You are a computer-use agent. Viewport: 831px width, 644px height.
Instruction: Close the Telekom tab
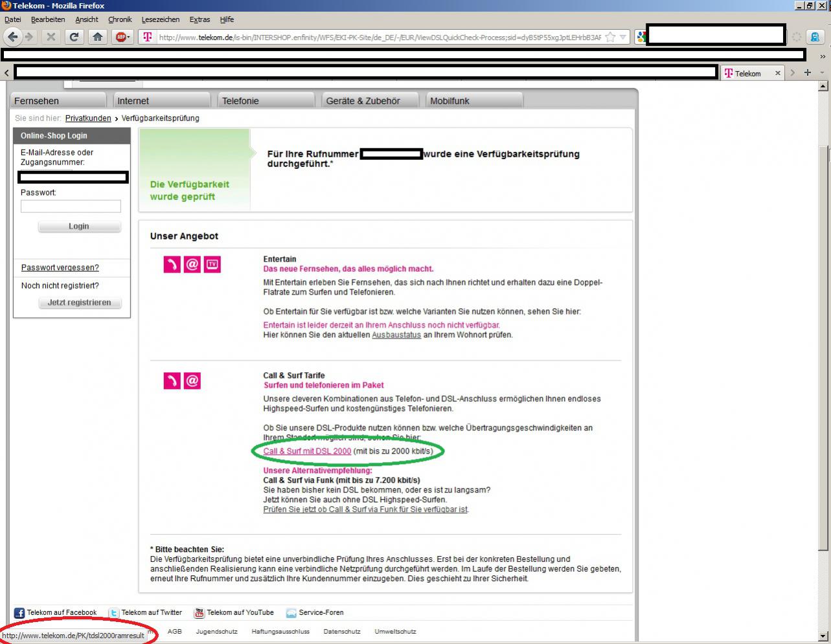778,73
